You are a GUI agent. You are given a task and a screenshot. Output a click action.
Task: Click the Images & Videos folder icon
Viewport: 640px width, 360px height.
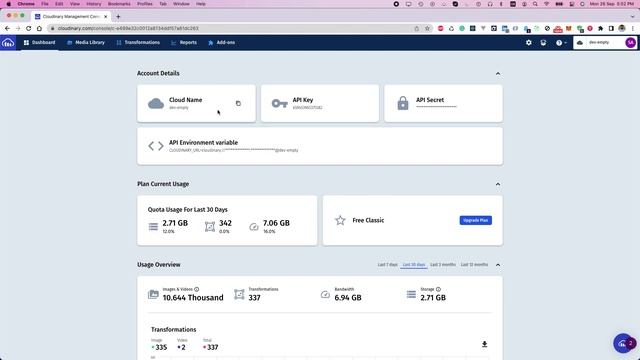(x=153, y=294)
